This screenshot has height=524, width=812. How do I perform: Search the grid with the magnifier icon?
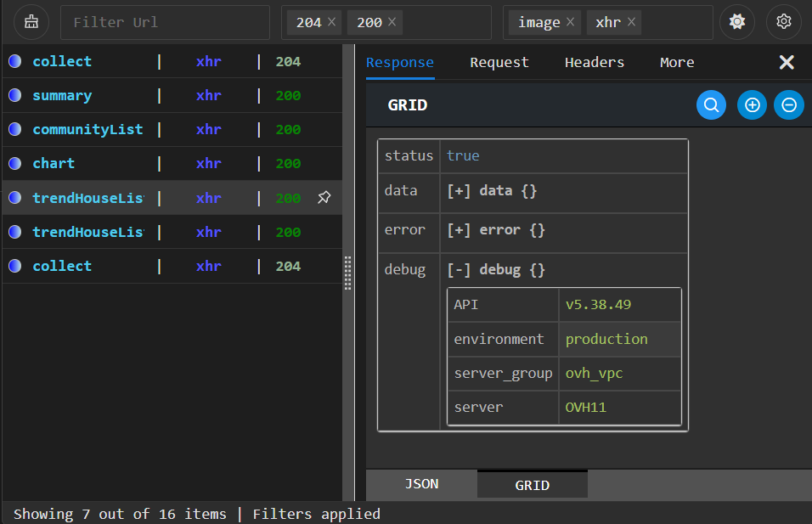pyautogui.click(x=711, y=105)
